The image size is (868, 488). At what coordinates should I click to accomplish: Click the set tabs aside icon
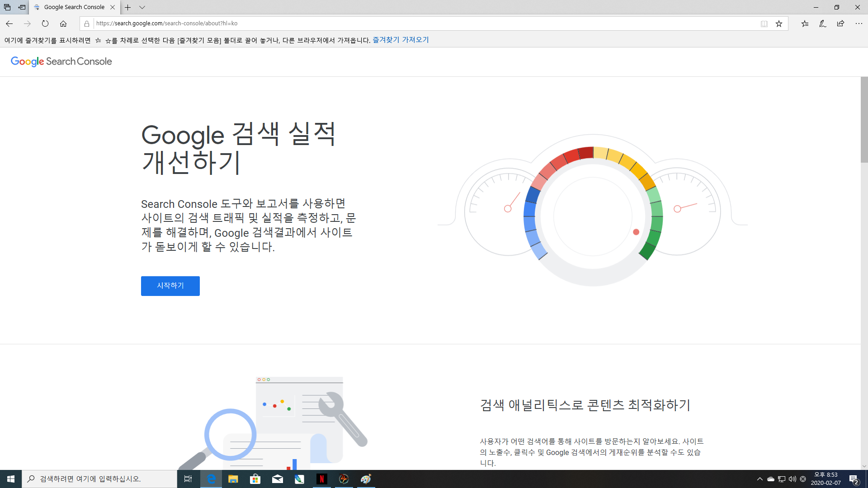click(22, 7)
